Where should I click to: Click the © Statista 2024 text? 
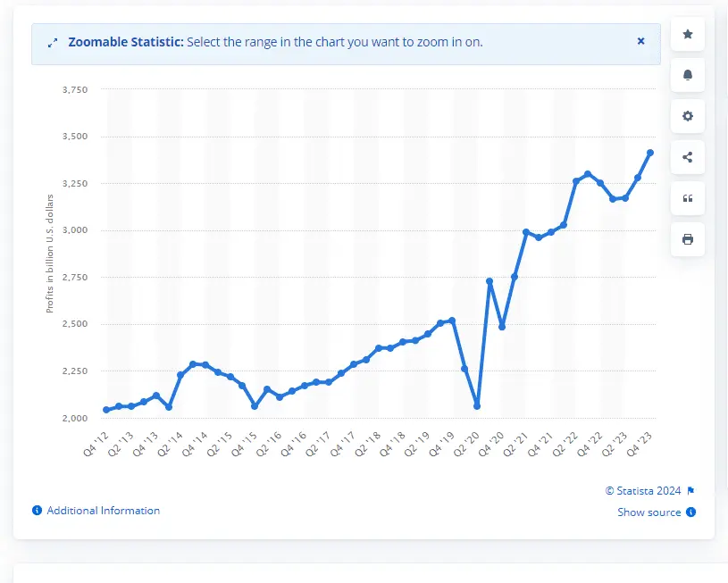point(642,491)
